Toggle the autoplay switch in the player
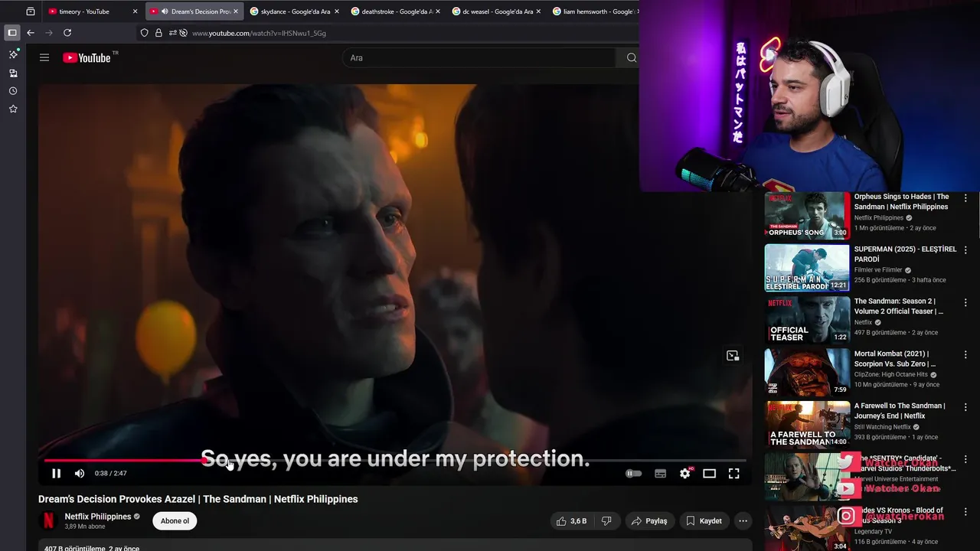980x551 pixels. pos(633,474)
